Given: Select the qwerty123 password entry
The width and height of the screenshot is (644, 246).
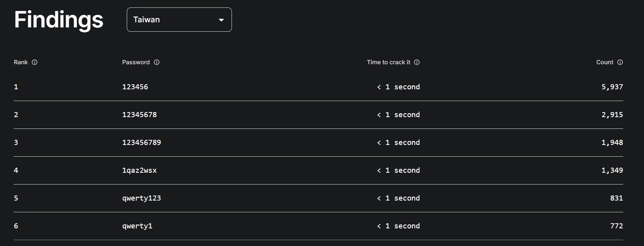Looking at the screenshot, I should tap(141, 198).
